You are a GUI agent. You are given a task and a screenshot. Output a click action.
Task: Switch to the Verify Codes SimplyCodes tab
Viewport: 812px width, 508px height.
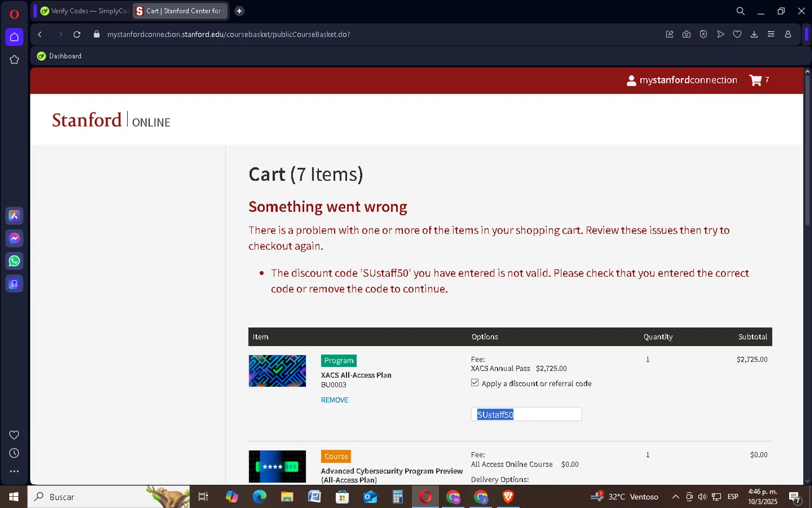click(84, 11)
